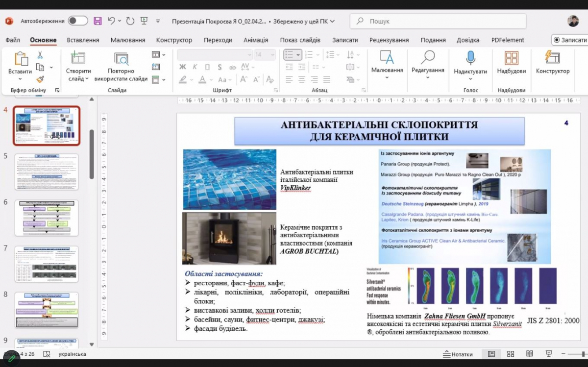The image size is (588, 367).
Task: Click the Конструктор designer icon in ribbon
Action: coord(552,58)
